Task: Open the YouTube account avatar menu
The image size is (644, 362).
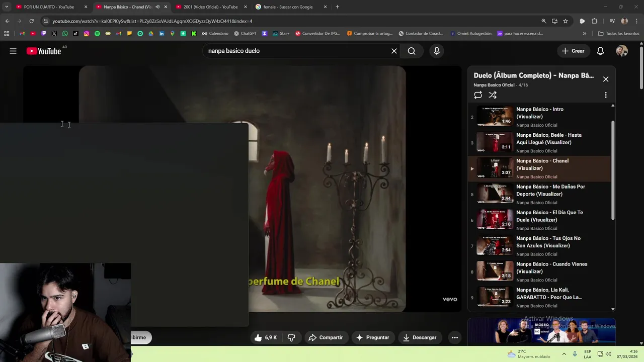Action: pos(622,51)
